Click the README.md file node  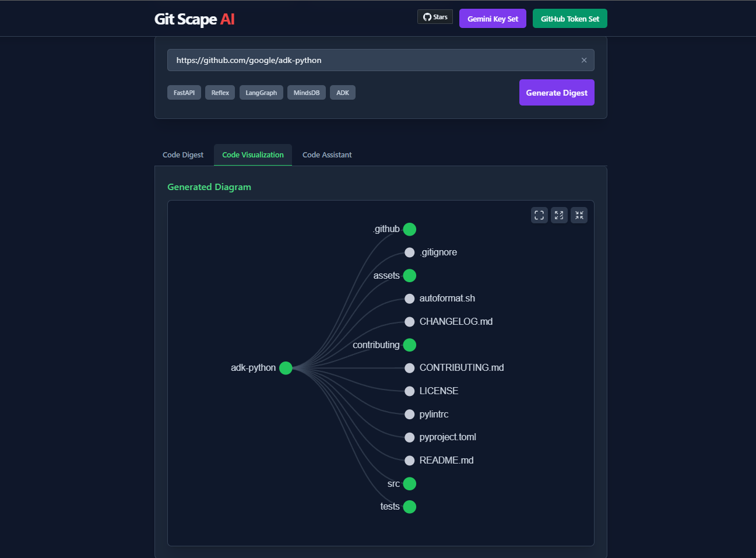click(x=410, y=461)
